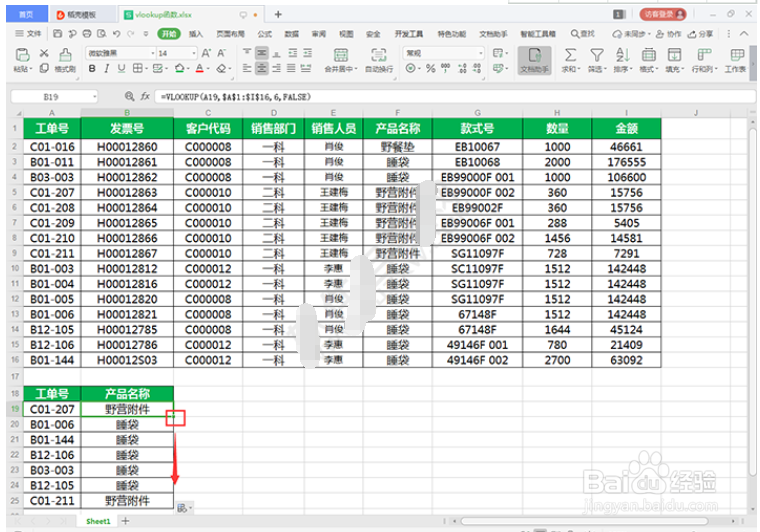Image resolution: width=760 pixels, height=532 pixels.
Task: Click the Filter (筛选) funnel icon
Action: [597, 54]
